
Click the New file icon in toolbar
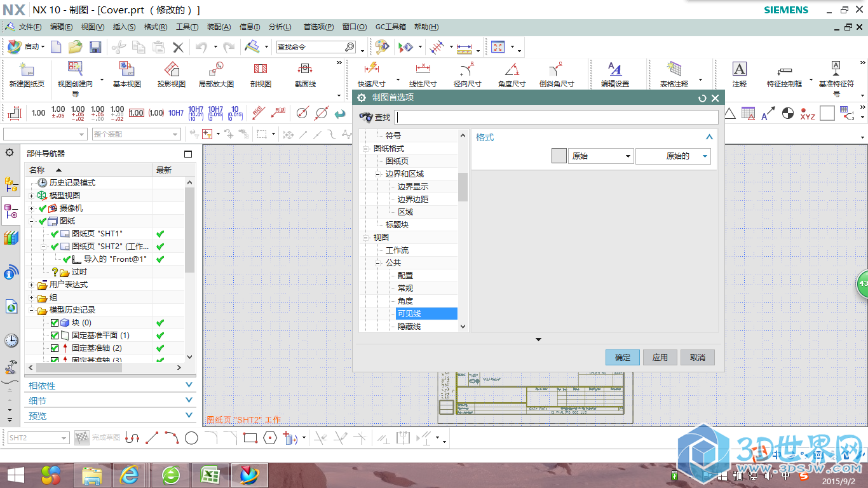click(x=56, y=47)
